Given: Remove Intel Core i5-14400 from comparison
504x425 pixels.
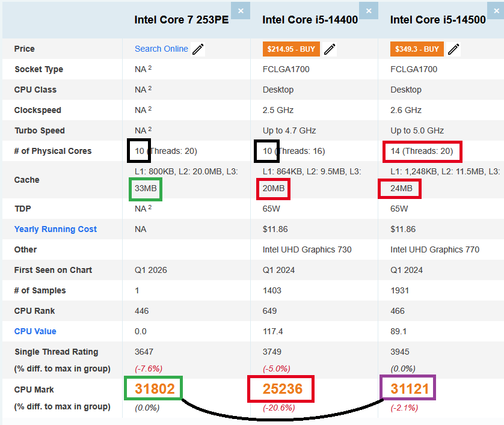Looking at the screenshot, I should 369,10.
